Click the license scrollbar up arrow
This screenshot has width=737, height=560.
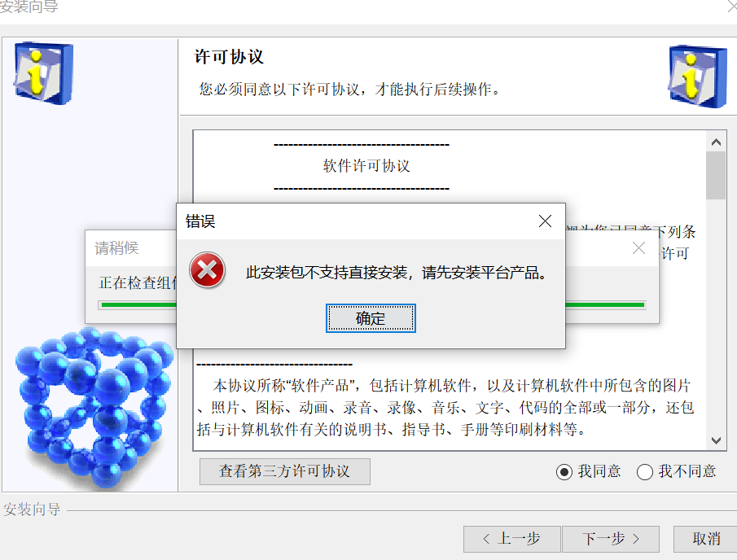pos(716,142)
